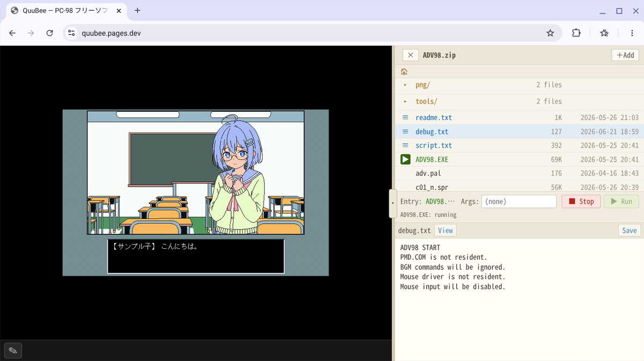Click the text file icon beside debug.txt
This screenshot has width=644, height=361.
point(405,131)
